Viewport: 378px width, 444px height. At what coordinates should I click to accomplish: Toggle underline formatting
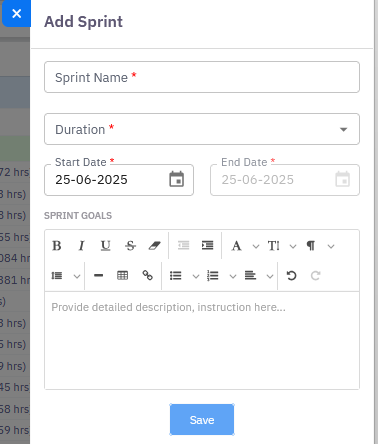pyautogui.click(x=106, y=246)
